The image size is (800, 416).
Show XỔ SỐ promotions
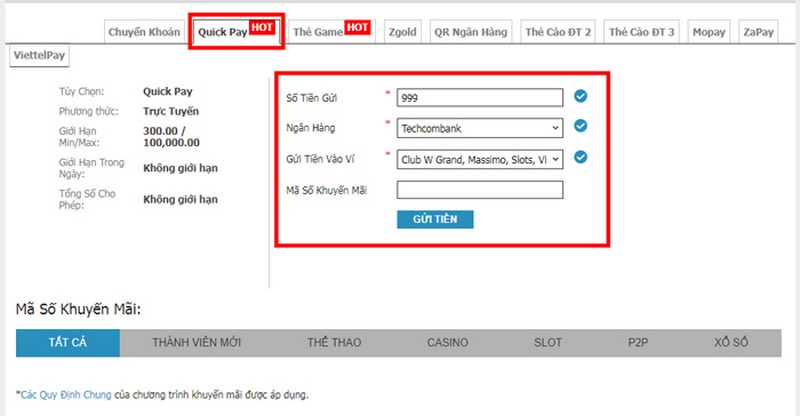731,342
